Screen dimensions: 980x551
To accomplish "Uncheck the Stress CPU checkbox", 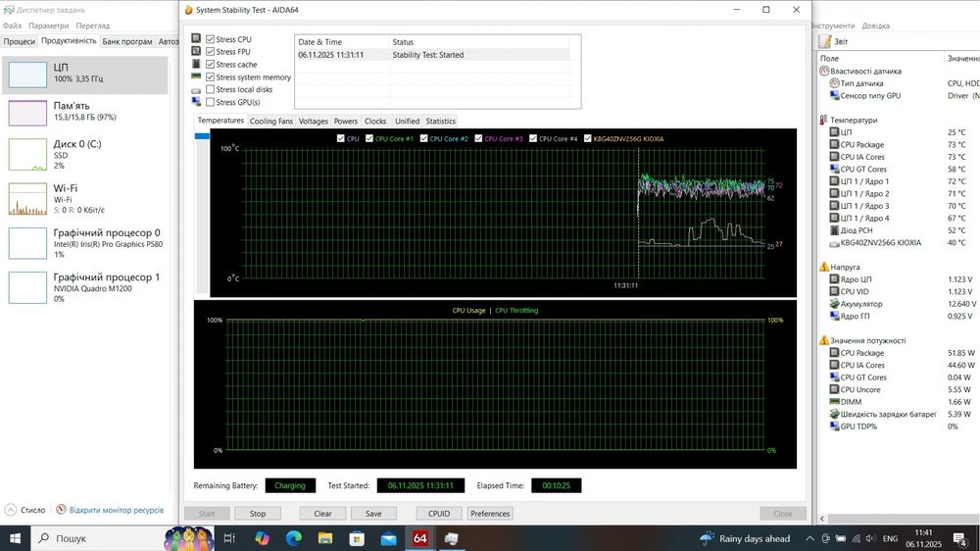I will click(210, 39).
